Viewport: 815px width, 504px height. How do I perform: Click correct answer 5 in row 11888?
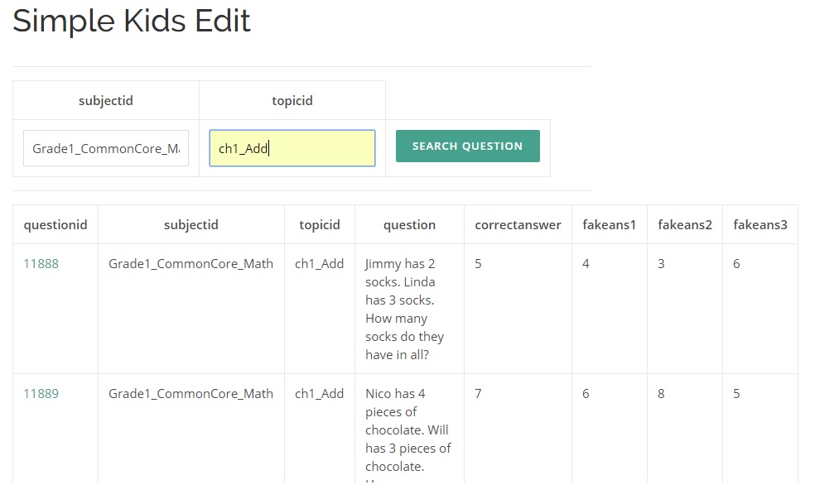(479, 264)
